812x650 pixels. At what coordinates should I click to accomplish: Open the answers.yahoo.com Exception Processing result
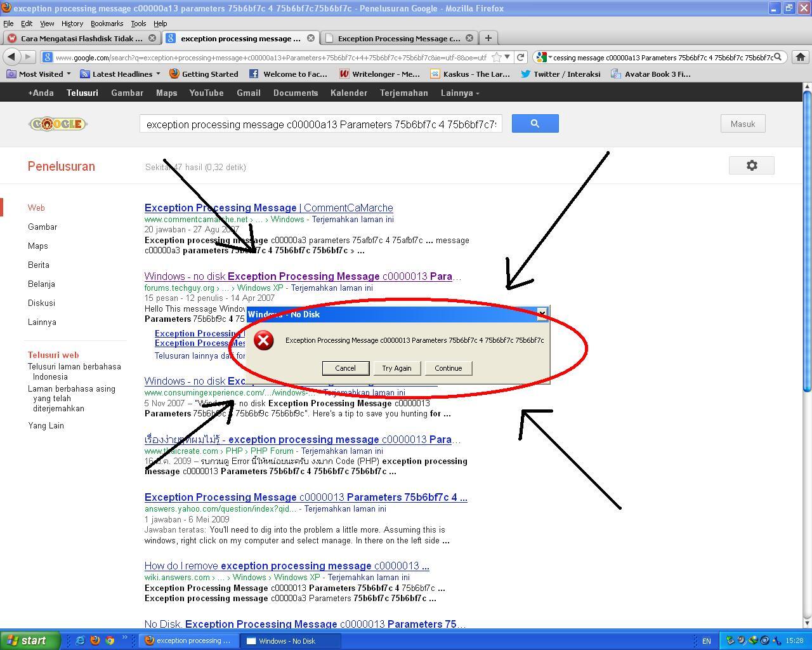[x=306, y=497]
